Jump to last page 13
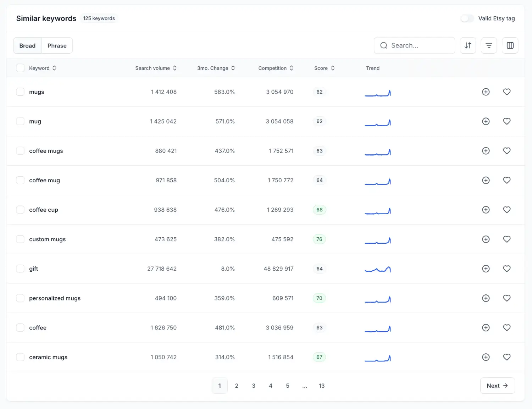The height and width of the screenshot is (409, 532). point(322,386)
